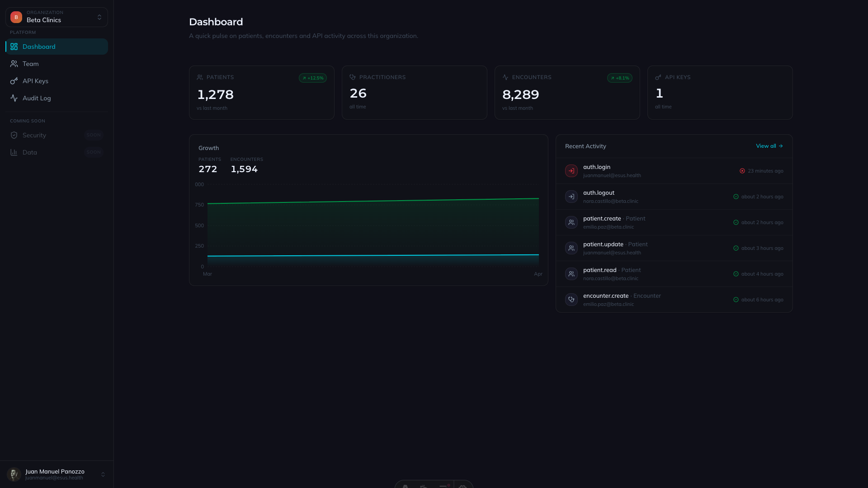
Task: Click the Recent Activity heading
Action: click(x=585, y=146)
